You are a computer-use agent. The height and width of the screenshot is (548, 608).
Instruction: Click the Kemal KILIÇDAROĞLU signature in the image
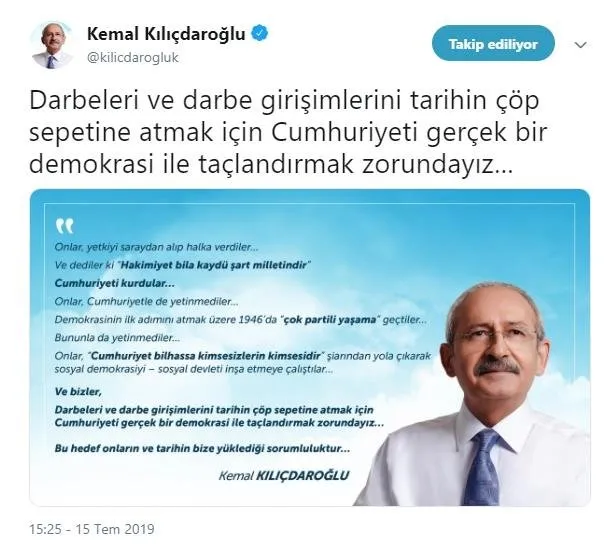284,475
